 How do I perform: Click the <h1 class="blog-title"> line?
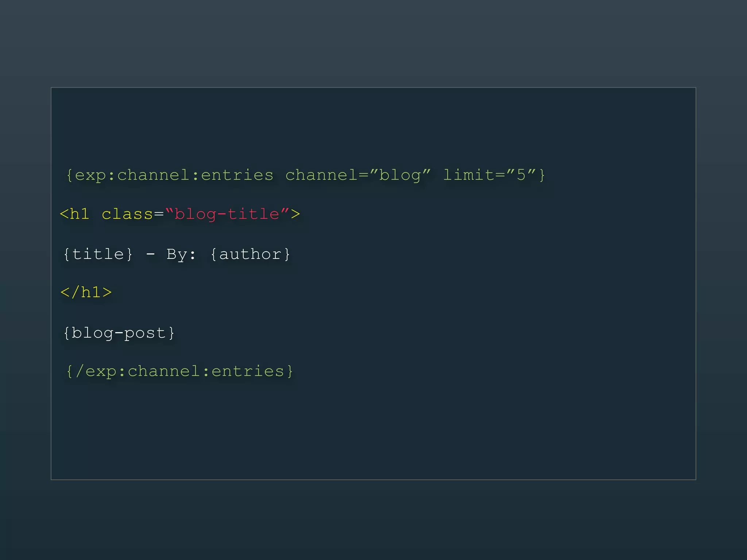point(180,214)
